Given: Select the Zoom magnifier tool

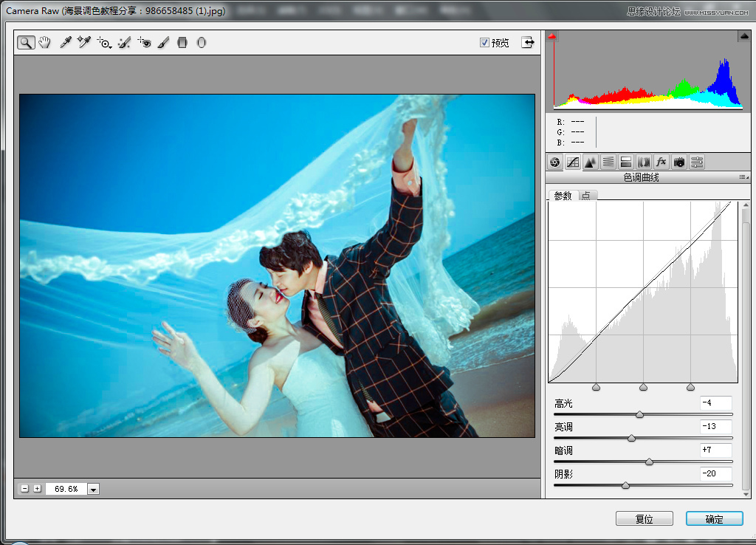Looking at the screenshot, I should 26,43.
